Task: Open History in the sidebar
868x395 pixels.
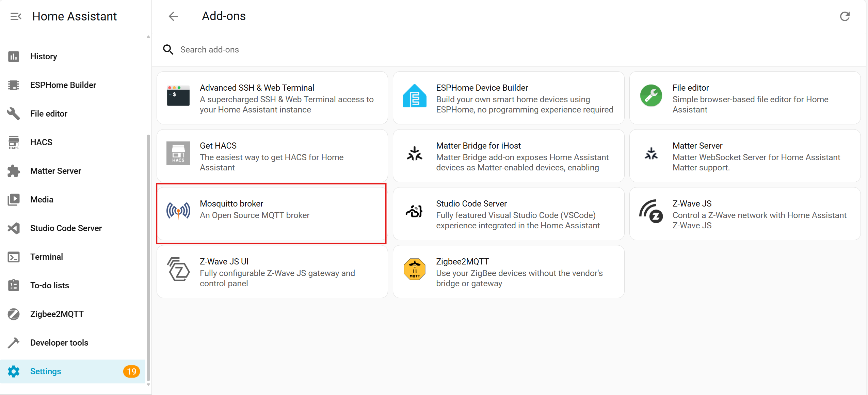Action: [44, 56]
